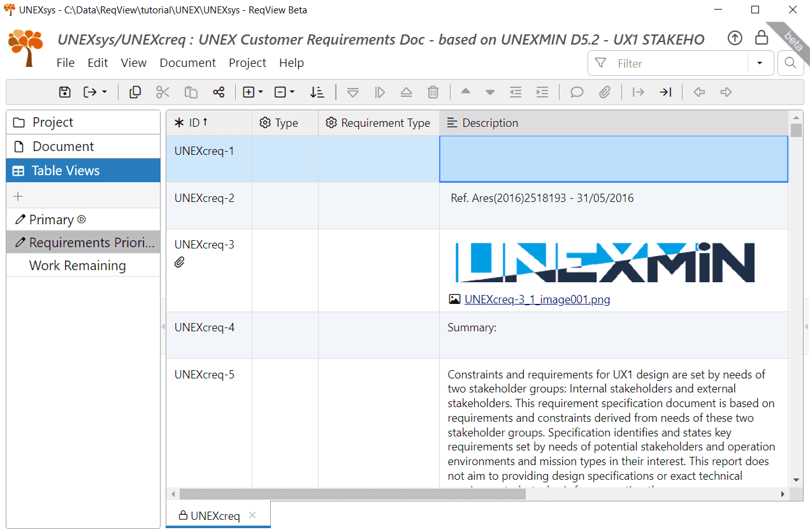Viewport: 810px width, 532px height.
Task: Click the downward triangle icon in toolbar
Action: point(352,92)
